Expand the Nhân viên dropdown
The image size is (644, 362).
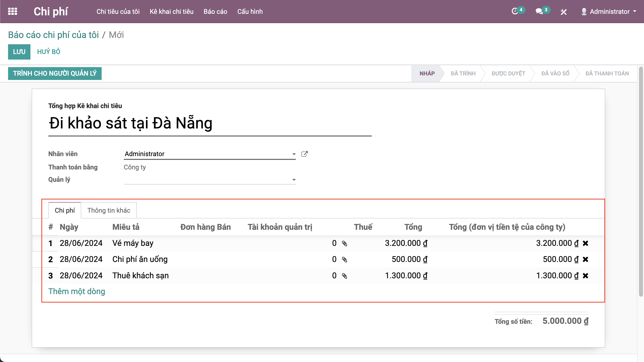(294, 154)
